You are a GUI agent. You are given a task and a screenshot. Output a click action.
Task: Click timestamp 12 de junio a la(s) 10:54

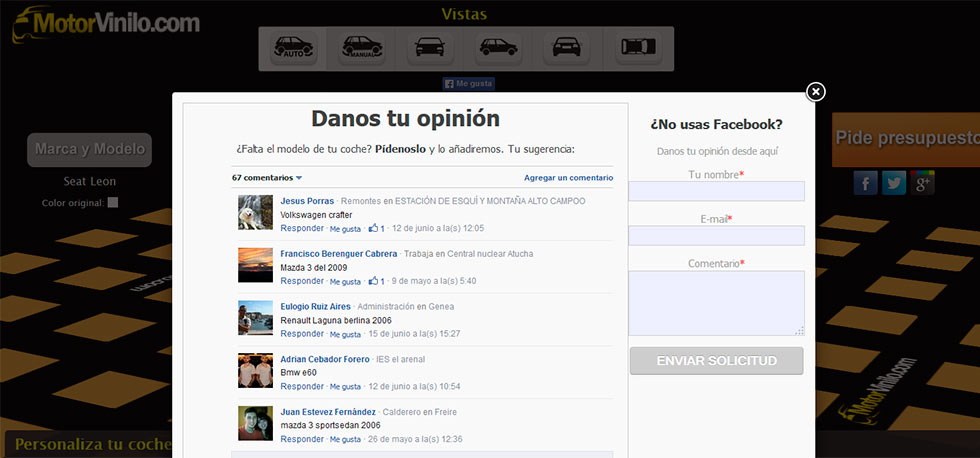click(414, 387)
